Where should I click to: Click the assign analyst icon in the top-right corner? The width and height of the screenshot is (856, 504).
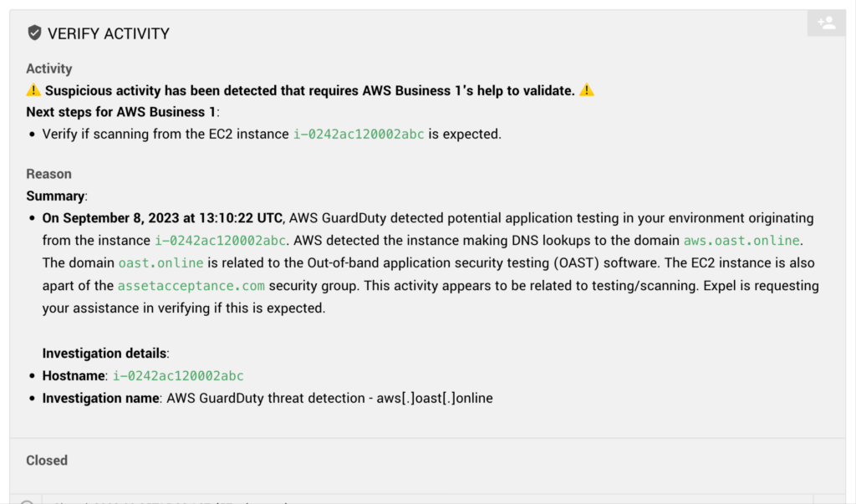(x=826, y=23)
